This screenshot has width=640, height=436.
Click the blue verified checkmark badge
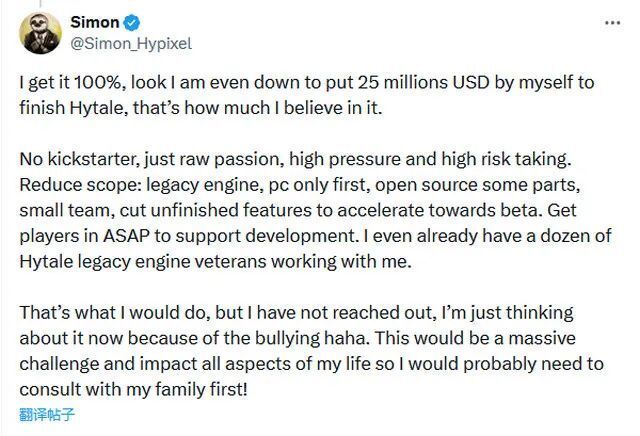point(131,22)
